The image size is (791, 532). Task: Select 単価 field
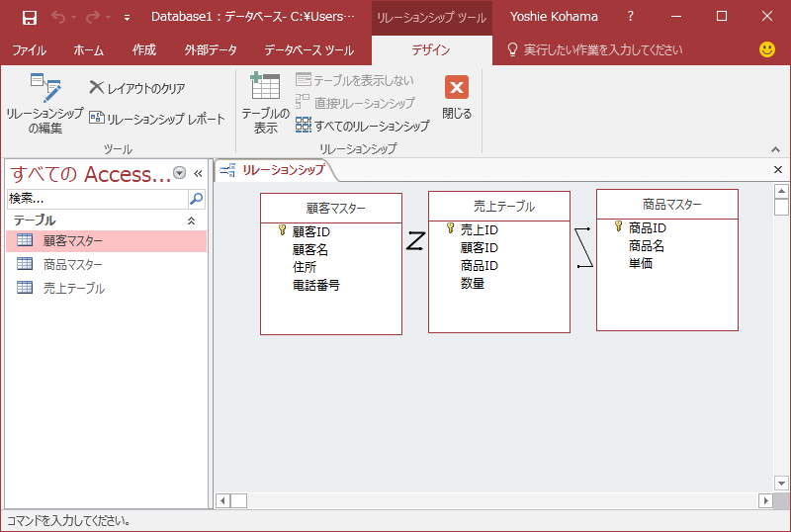(640, 263)
